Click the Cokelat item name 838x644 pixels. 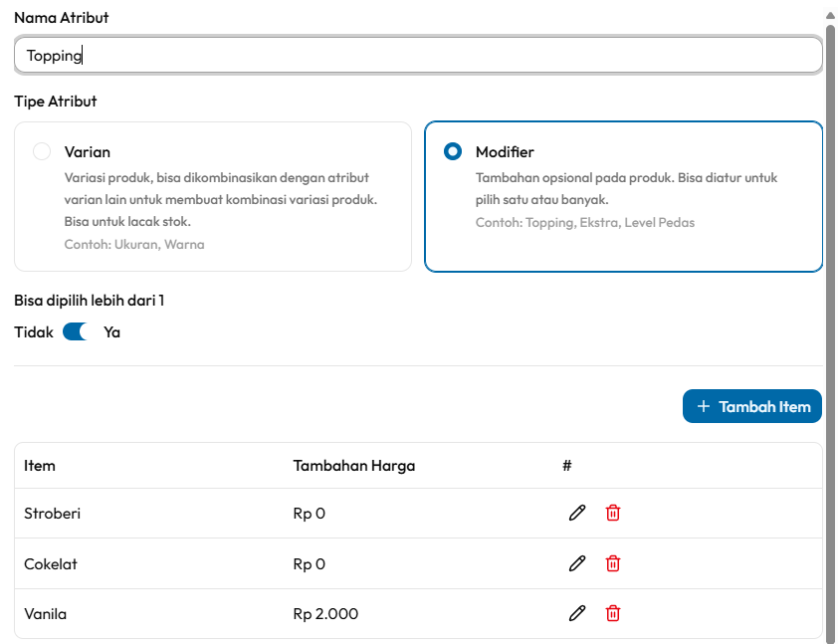pos(51,563)
